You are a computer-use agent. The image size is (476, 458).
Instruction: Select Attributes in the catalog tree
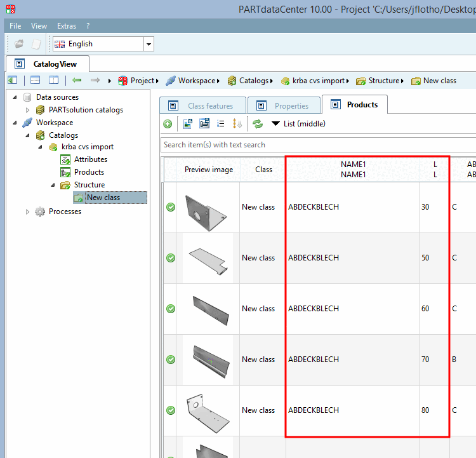91,159
